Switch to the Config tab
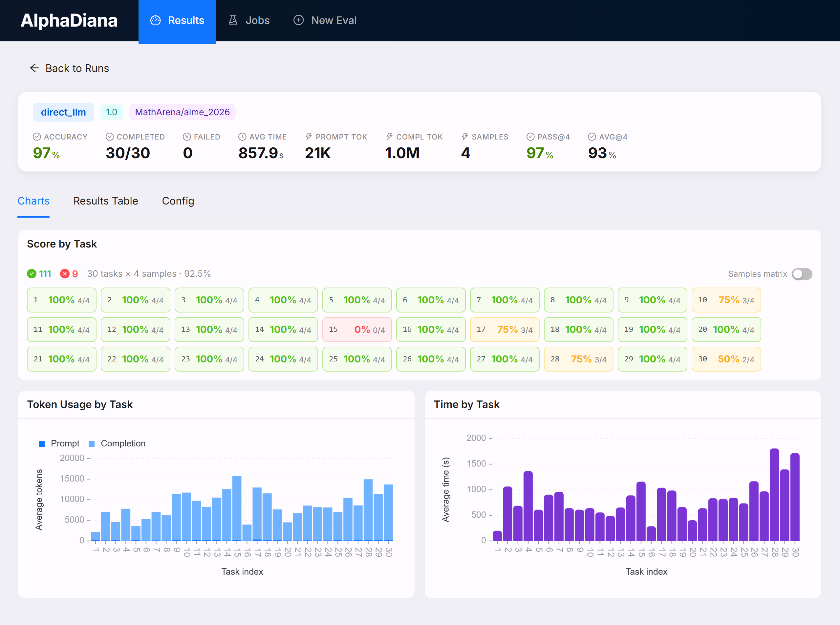This screenshot has height=625, width=840. [x=178, y=201]
